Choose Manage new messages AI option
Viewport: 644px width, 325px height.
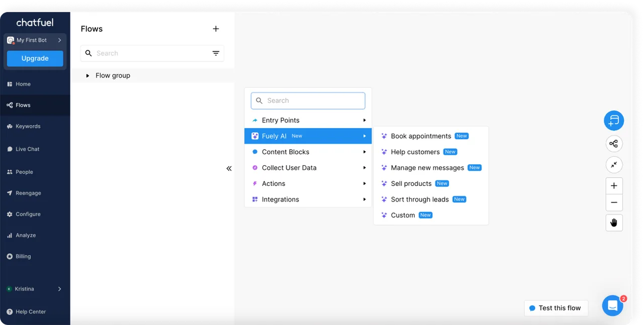431,168
